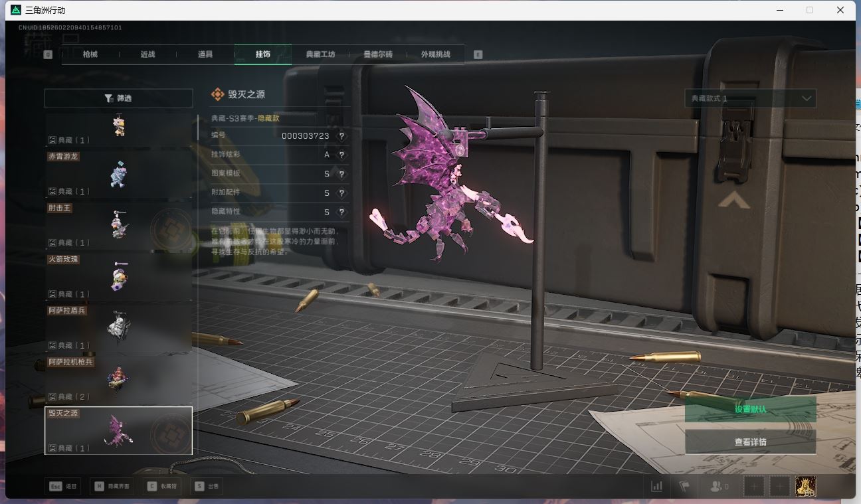Switch to the 典藏工坊 tab

[x=320, y=54]
